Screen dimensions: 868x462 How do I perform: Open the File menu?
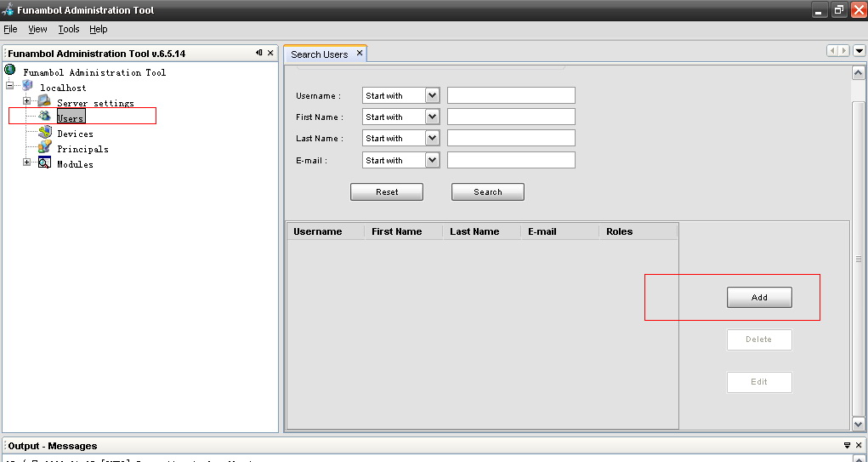pos(10,30)
